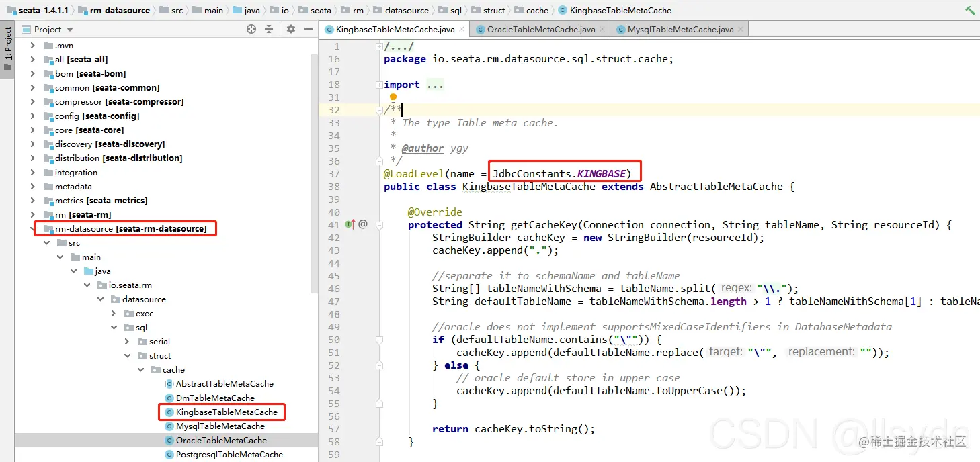
Task: Collapse the if-block fold marker on line 50
Action: (380, 340)
